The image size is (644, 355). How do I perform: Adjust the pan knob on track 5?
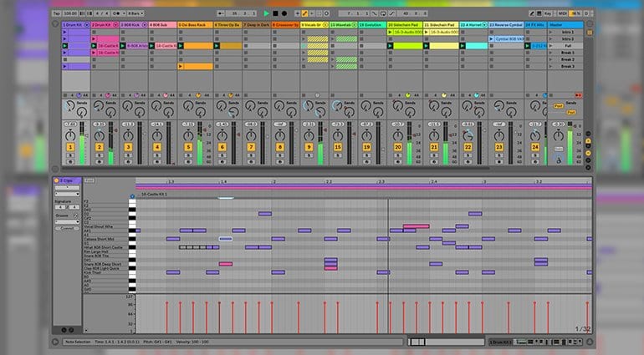[188, 135]
